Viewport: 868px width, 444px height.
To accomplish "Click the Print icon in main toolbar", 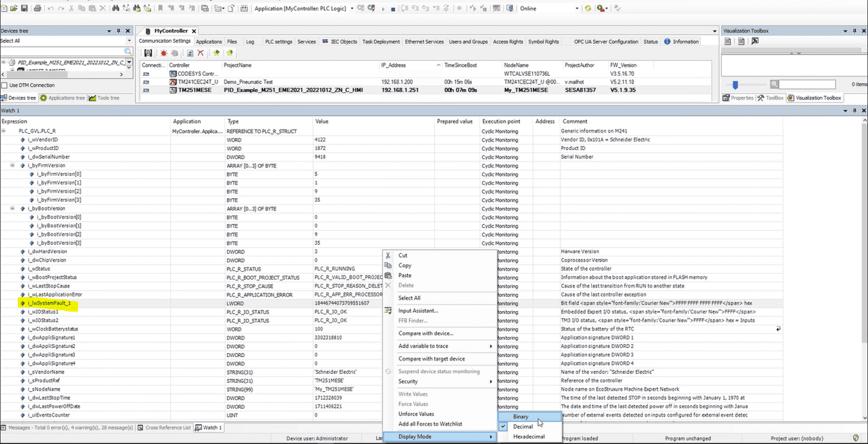I will [37, 8].
